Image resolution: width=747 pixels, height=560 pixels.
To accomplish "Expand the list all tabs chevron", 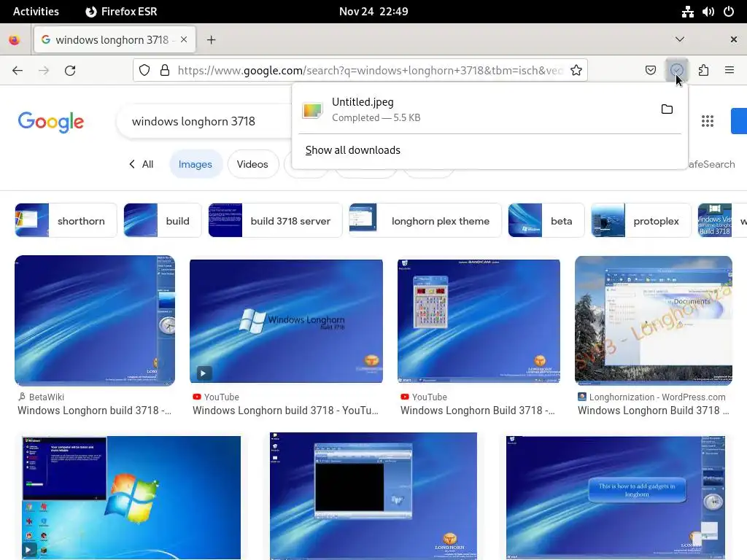I will [x=680, y=39].
